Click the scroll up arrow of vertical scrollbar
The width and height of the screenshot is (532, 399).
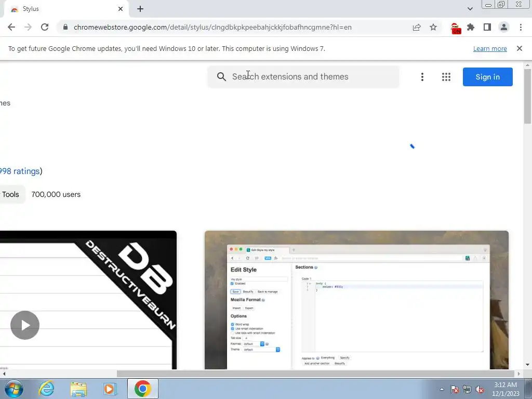pyautogui.click(x=527, y=65)
